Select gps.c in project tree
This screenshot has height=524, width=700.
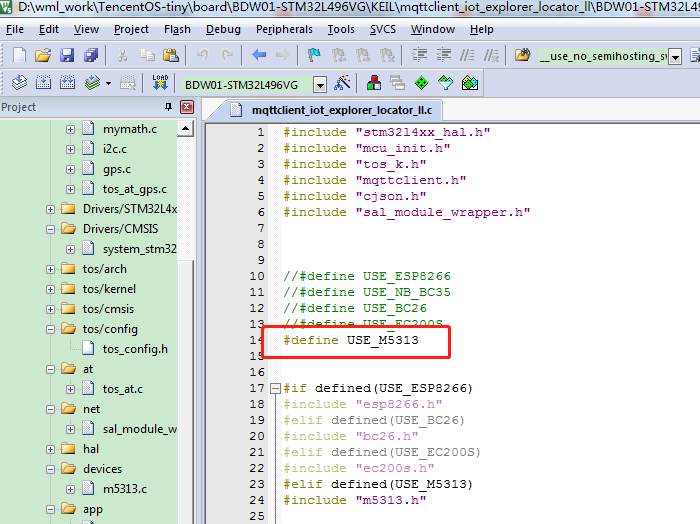[x=117, y=170]
